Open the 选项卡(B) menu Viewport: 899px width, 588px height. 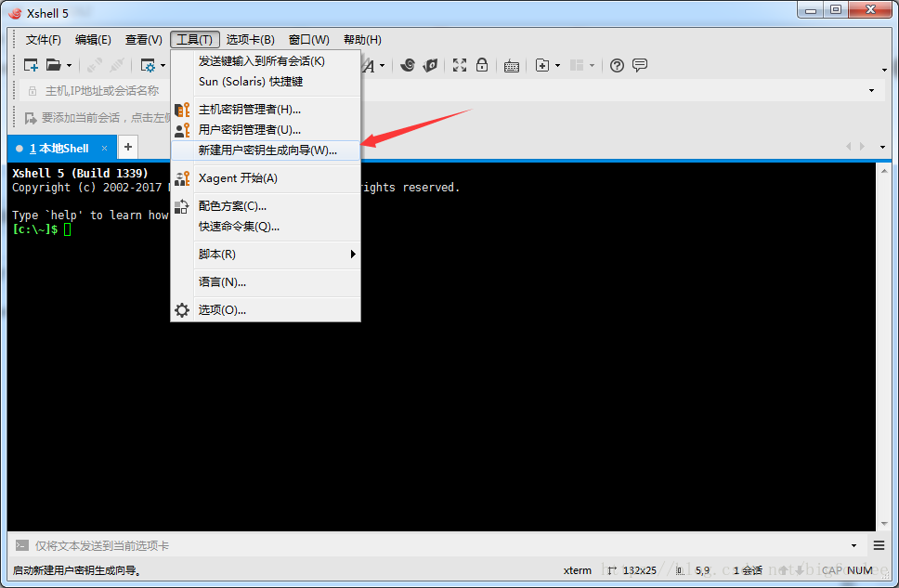250,40
